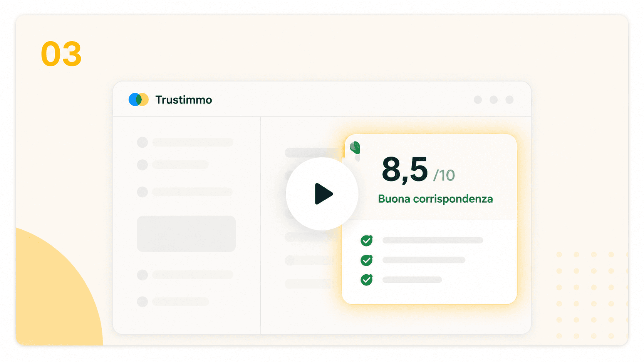Click the Trustimmo brand name text

pos(184,100)
